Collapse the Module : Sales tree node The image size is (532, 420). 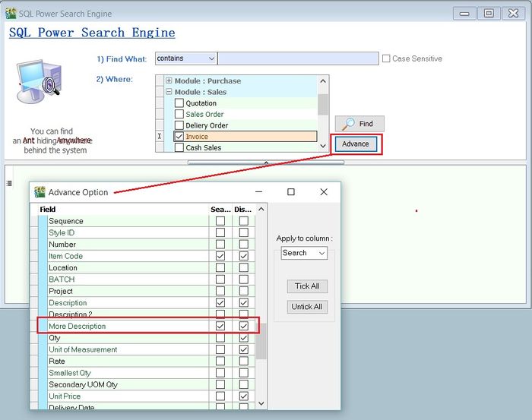[x=169, y=92]
